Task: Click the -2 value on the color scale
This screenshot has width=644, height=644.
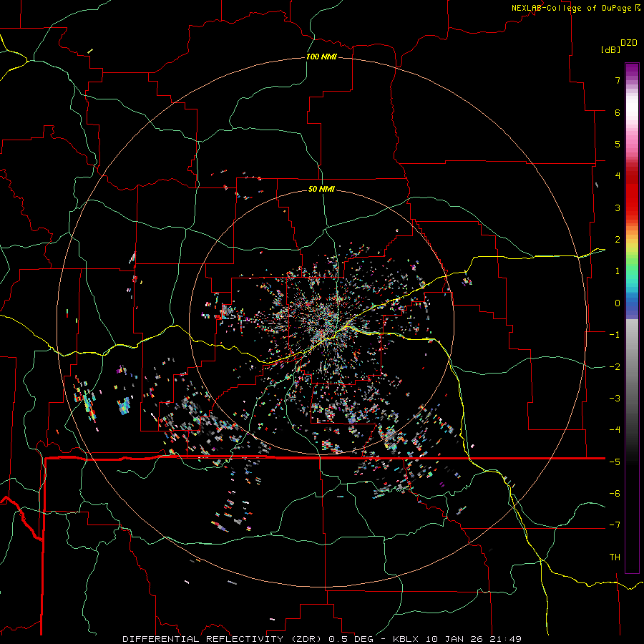Action: coord(615,367)
